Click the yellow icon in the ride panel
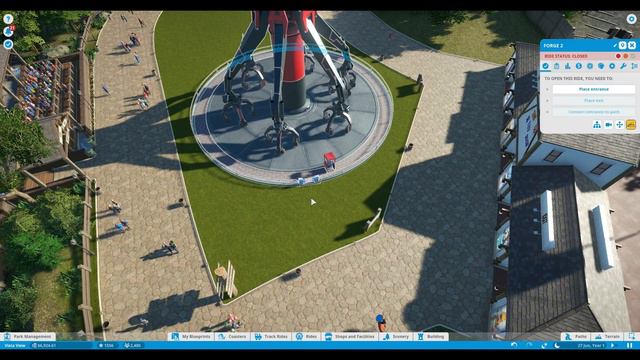Image resolution: width=640 pixels, height=360 pixels. (631, 125)
